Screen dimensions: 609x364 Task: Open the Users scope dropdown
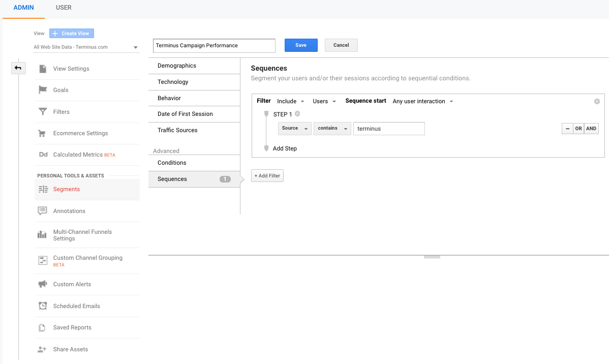324,101
